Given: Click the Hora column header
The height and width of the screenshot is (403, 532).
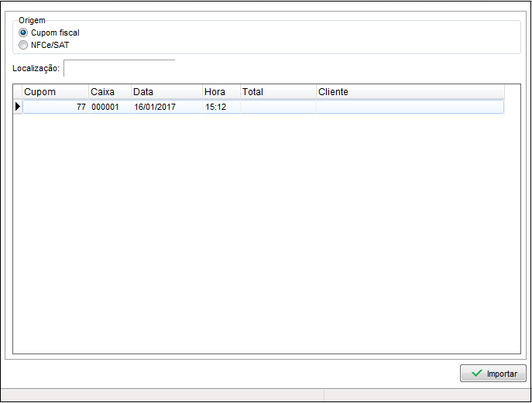Looking at the screenshot, I should (x=221, y=92).
